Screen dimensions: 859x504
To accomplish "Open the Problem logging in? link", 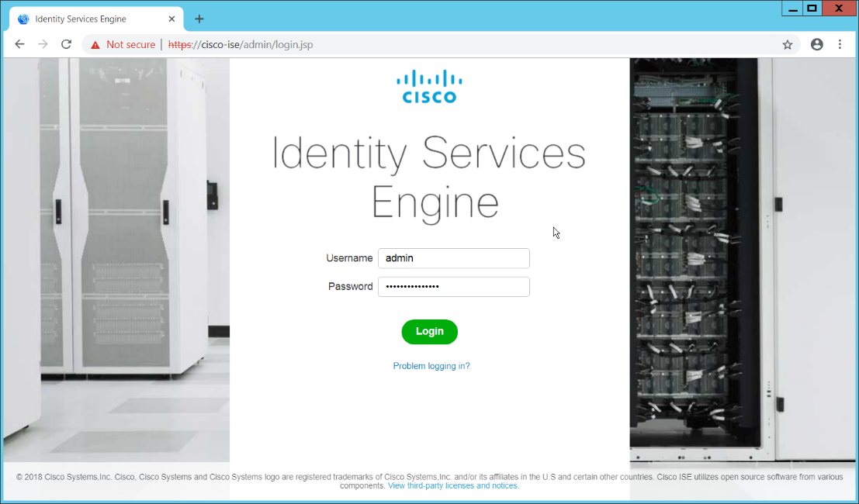I will click(431, 366).
